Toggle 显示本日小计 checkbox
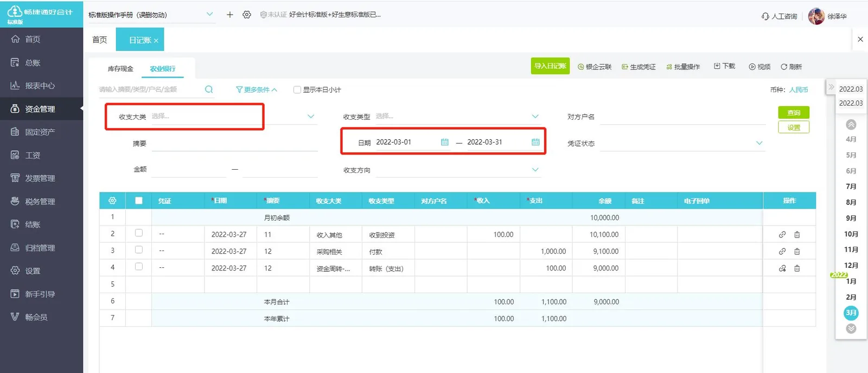 click(x=297, y=90)
